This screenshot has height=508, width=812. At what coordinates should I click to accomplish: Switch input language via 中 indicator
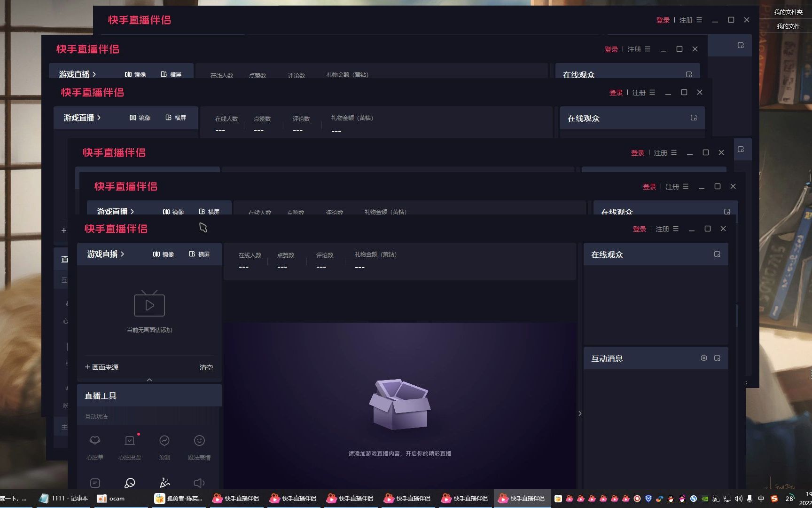761,499
